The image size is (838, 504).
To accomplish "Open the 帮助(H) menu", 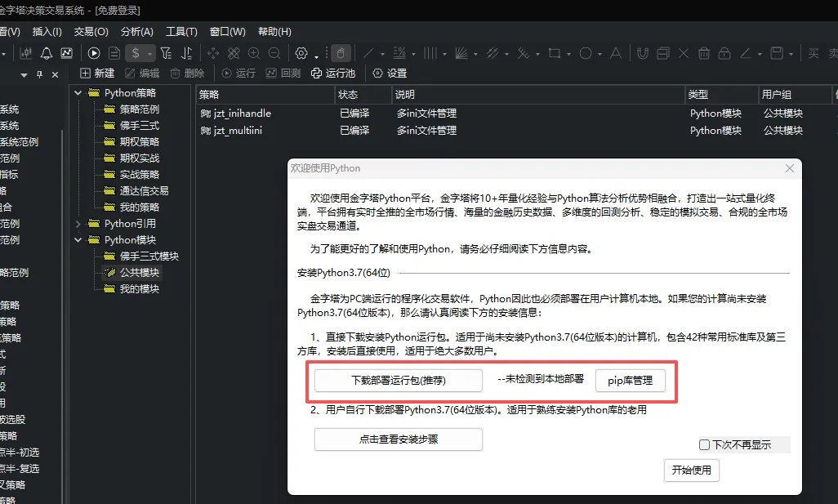I will click(274, 32).
